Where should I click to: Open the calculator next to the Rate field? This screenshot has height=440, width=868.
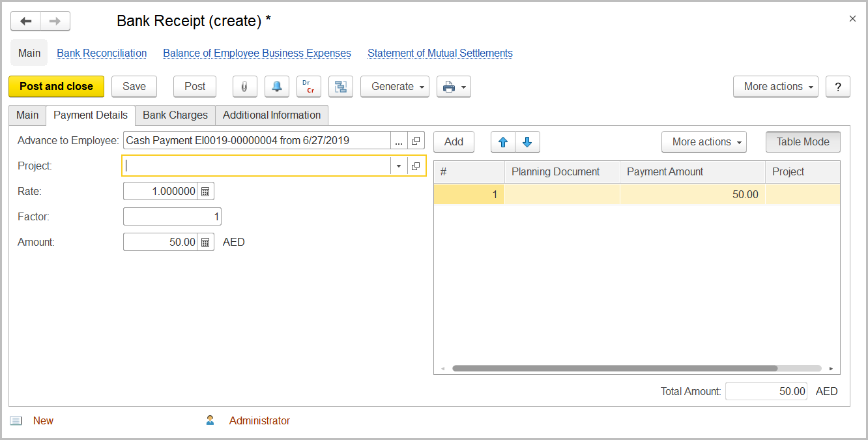pos(206,190)
